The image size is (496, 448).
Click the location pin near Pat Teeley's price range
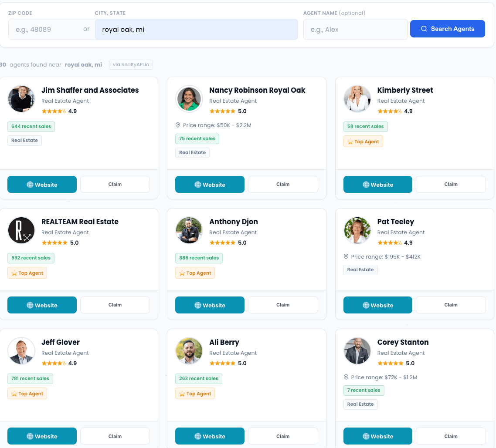tap(346, 256)
